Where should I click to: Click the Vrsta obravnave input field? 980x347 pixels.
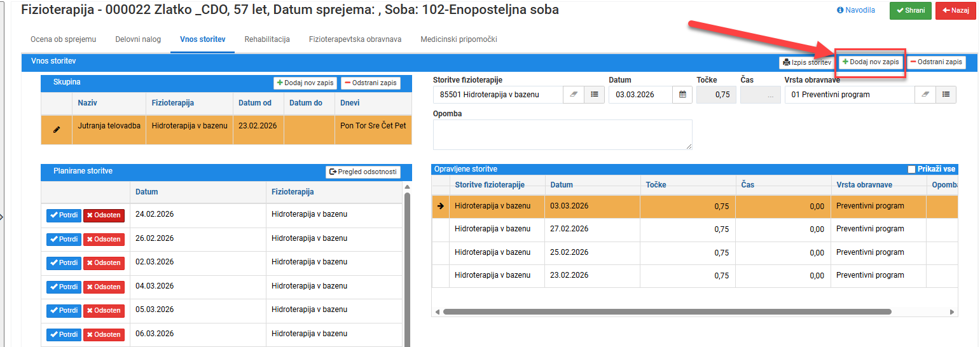pyautogui.click(x=850, y=94)
